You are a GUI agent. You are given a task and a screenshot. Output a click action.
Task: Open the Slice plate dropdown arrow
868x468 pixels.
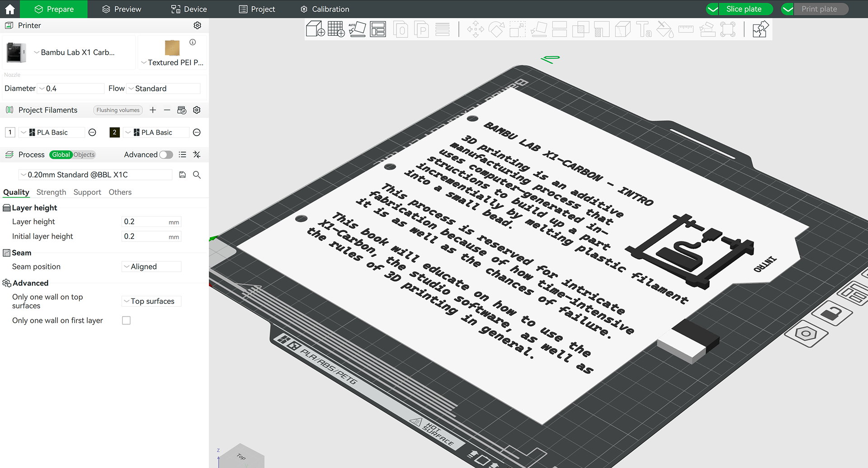[x=713, y=9]
